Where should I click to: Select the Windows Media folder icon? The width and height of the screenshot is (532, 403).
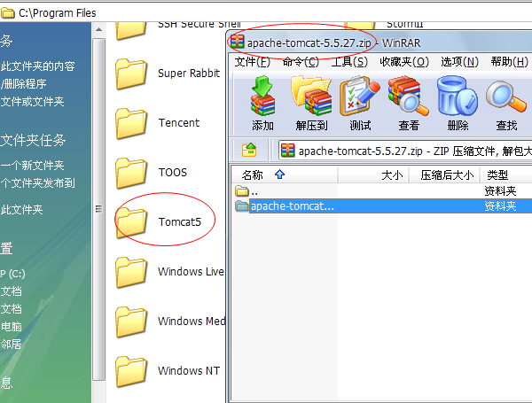(x=131, y=322)
